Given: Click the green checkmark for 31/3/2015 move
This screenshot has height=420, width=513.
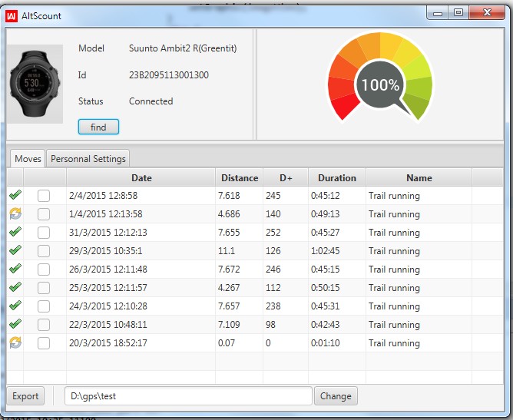Looking at the screenshot, I should 15,232.
